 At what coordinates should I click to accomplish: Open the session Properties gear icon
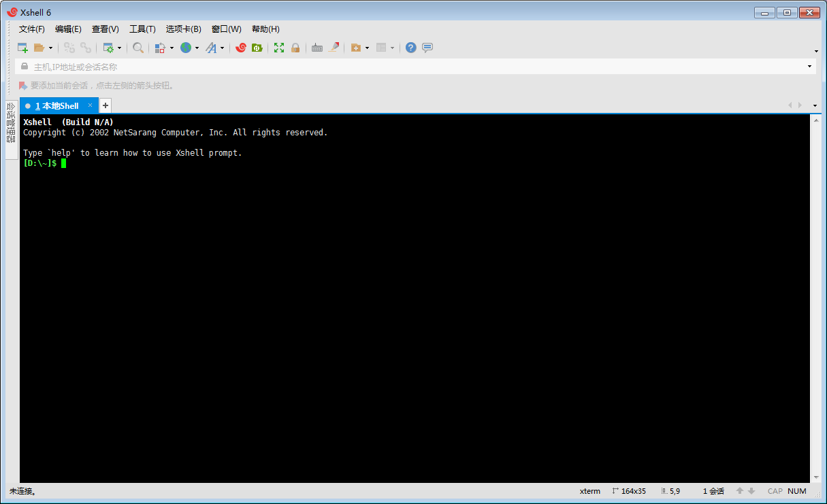pos(108,48)
